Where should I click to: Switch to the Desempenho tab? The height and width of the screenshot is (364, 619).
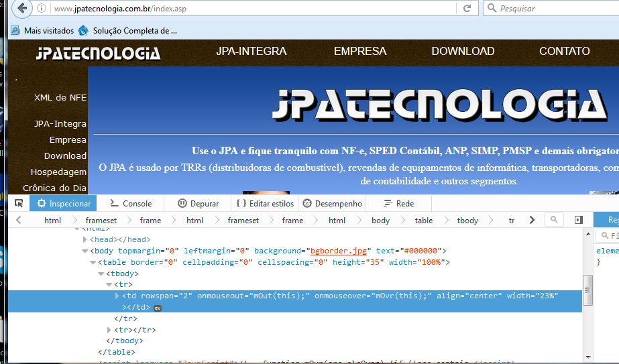coord(332,203)
